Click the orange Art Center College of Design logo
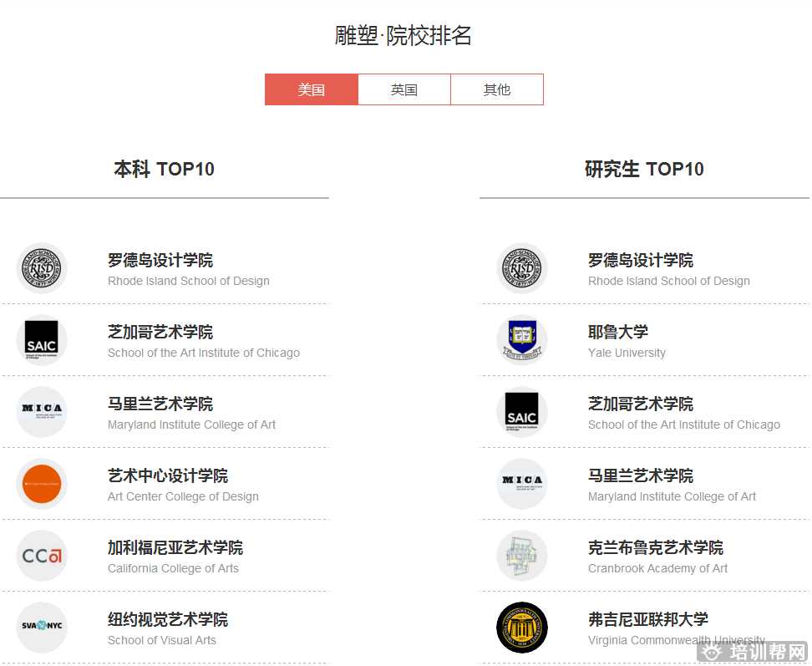The image size is (812, 666). 42,484
